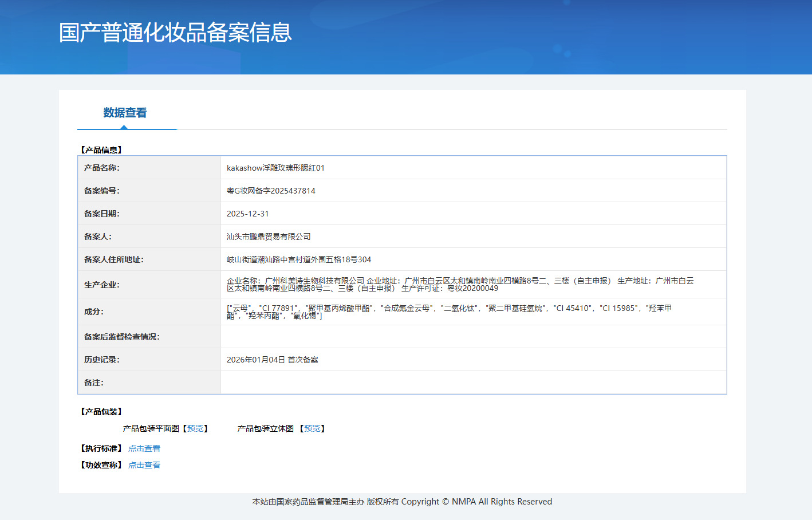Click the 备案后监督检查情况 row label
This screenshot has width=812, height=520.
tap(122, 337)
